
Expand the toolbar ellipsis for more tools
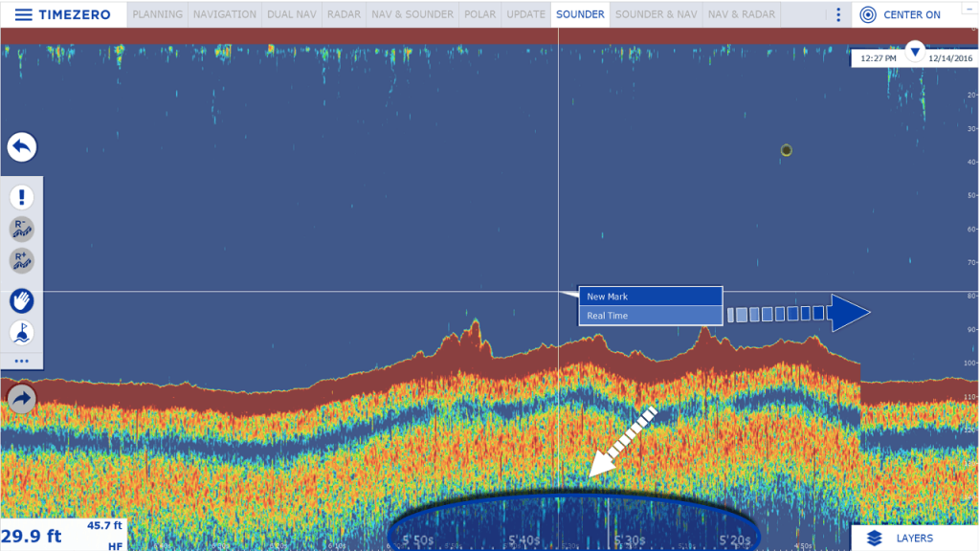(21, 362)
